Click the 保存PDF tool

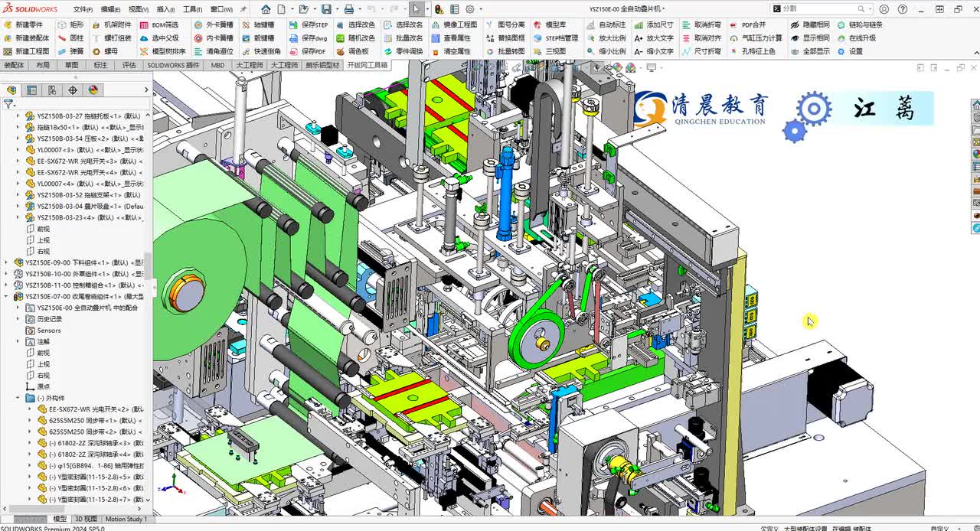pos(306,51)
